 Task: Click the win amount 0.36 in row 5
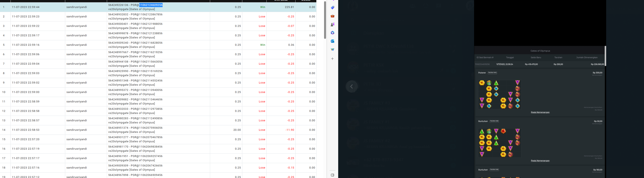point(291,45)
